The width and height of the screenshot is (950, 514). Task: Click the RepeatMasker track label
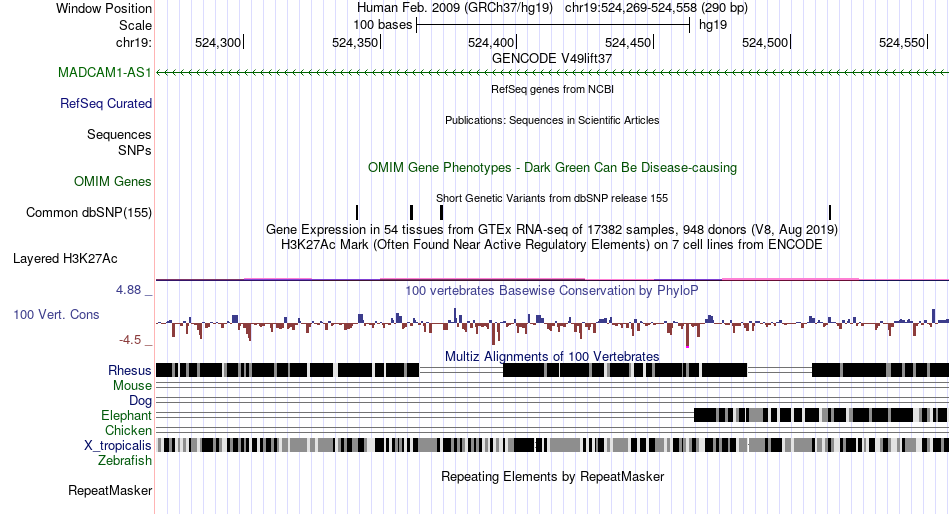click(110, 490)
